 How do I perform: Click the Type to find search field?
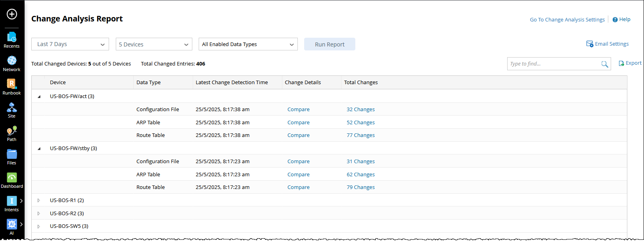click(553, 64)
